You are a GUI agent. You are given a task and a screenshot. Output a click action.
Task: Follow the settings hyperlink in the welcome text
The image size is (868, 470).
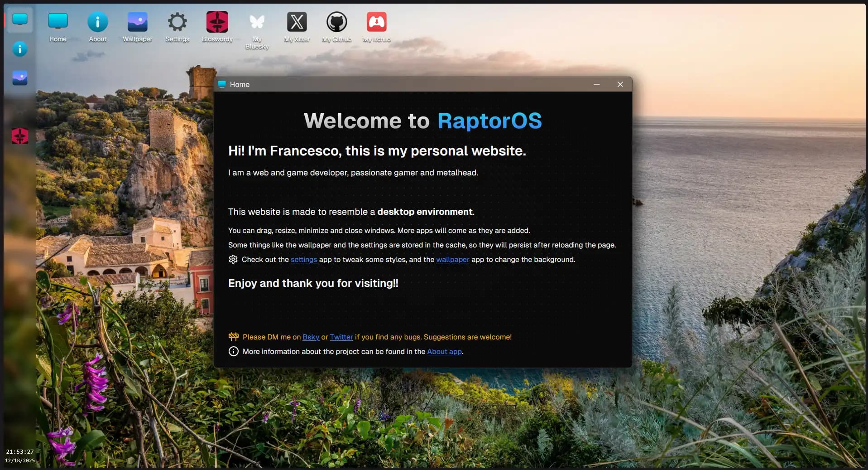coord(303,260)
